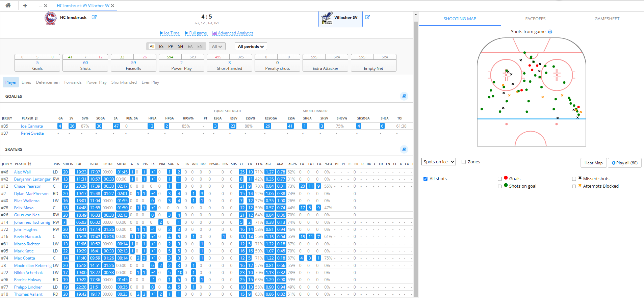Open the Gamesheet tab

607,19
